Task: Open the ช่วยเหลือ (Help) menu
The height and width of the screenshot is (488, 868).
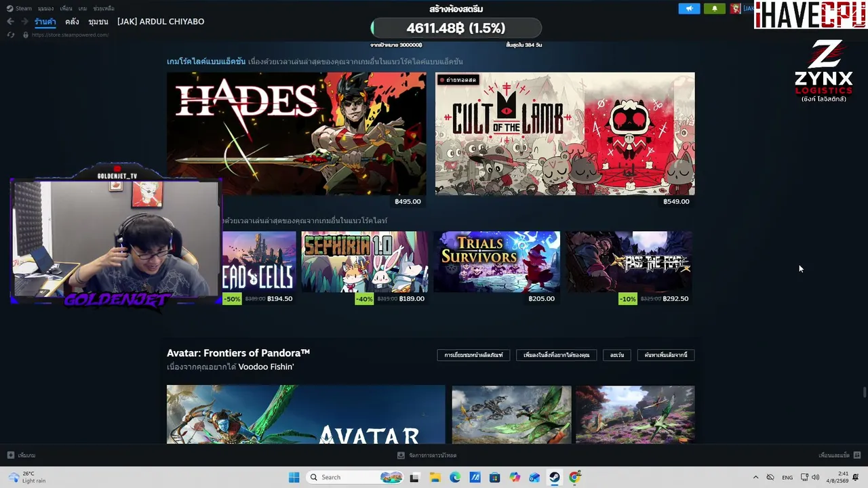Action: click(104, 9)
